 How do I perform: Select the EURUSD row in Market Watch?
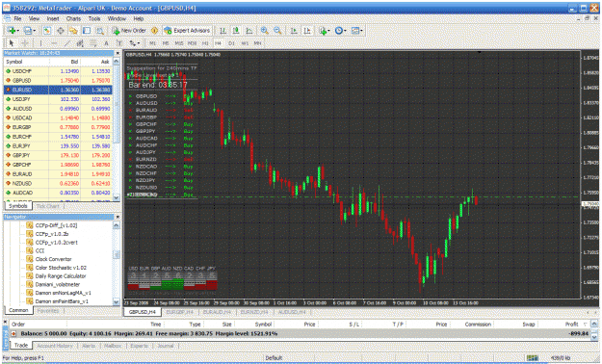pyautogui.click(x=58, y=90)
